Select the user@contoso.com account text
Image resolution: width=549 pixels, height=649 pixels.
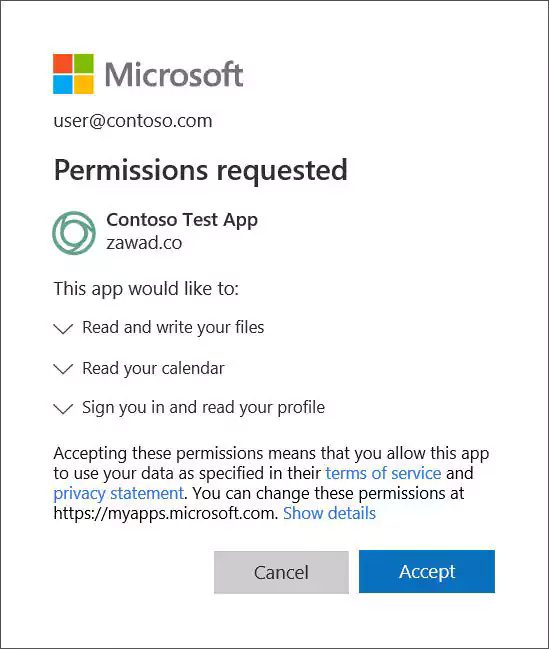click(x=133, y=121)
